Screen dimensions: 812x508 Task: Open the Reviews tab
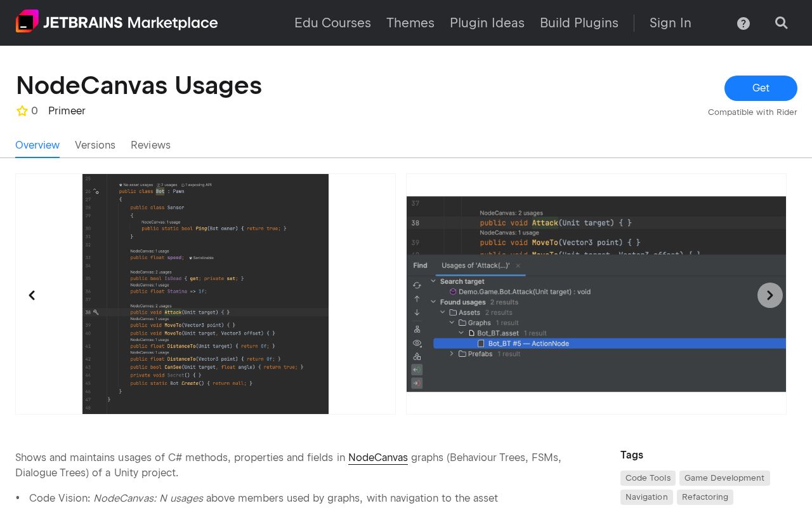(150, 145)
